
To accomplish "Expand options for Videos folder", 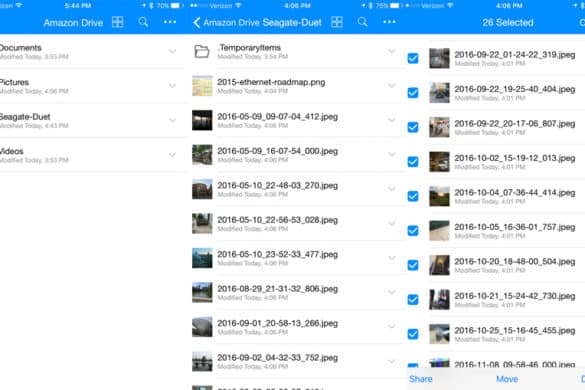I will (x=172, y=155).
